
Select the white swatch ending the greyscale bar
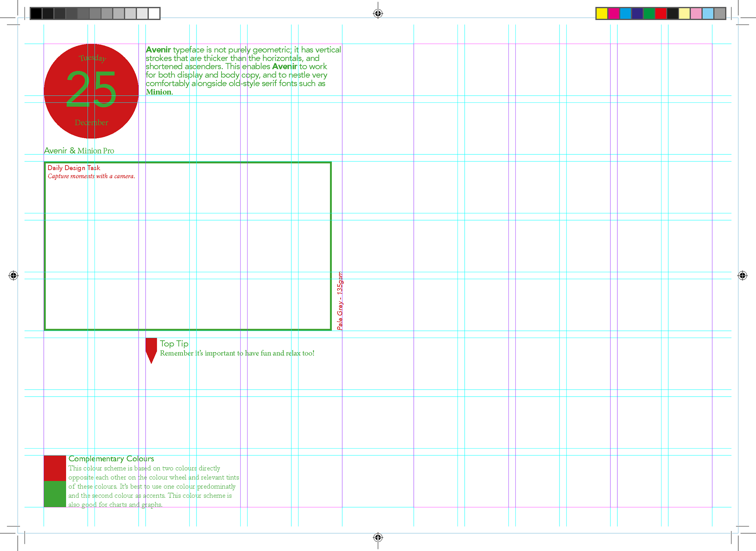(154, 13)
